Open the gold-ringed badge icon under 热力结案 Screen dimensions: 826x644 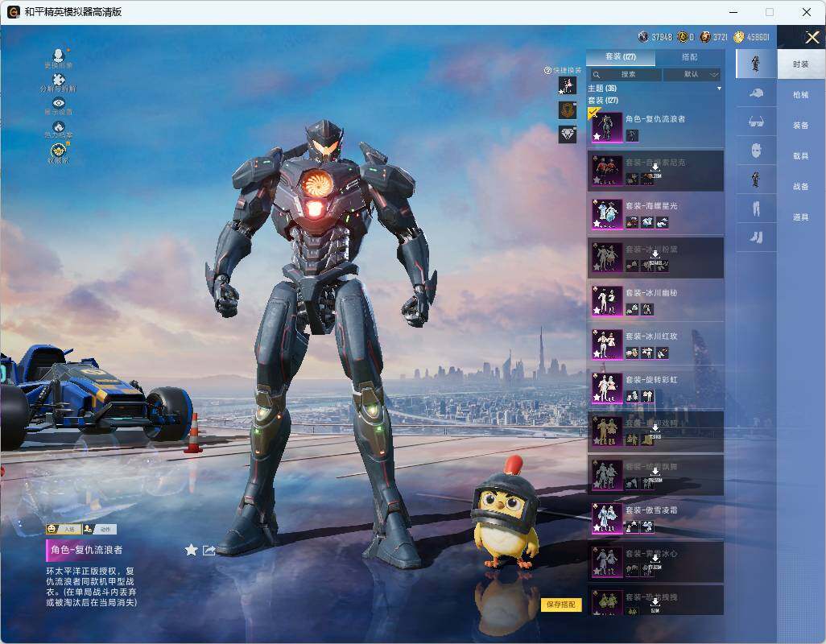[59, 151]
